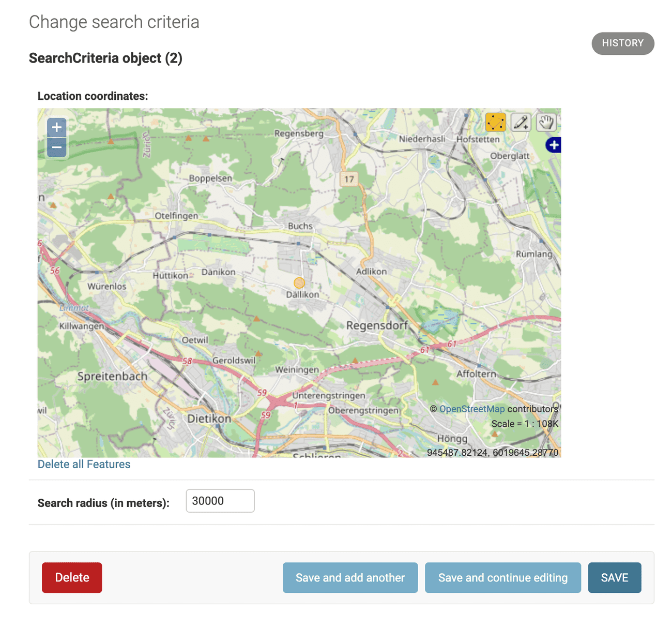
Task: Click the orange point marker near Dällikon
Action: click(299, 283)
